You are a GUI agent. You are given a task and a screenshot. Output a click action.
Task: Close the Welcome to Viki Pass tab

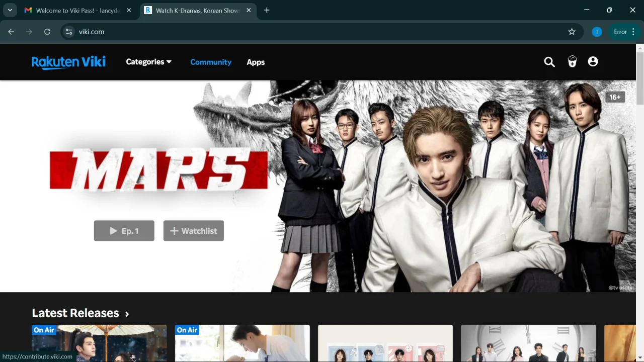point(129,10)
